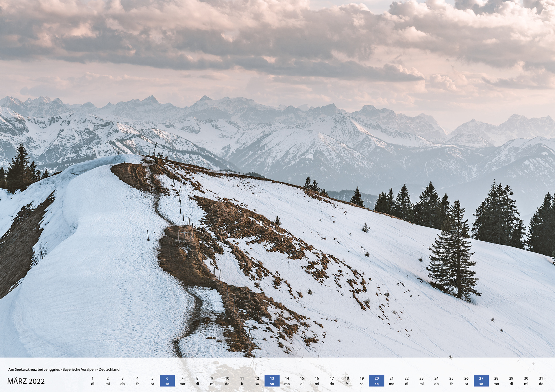Select day 4 (fr) in the calendar strip
The width and height of the screenshot is (555, 392).
pos(137,381)
